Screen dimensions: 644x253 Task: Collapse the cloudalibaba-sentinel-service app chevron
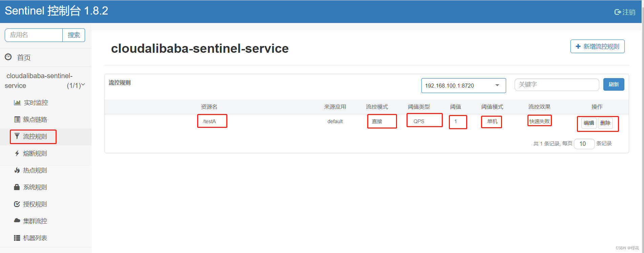click(x=83, y=85)
